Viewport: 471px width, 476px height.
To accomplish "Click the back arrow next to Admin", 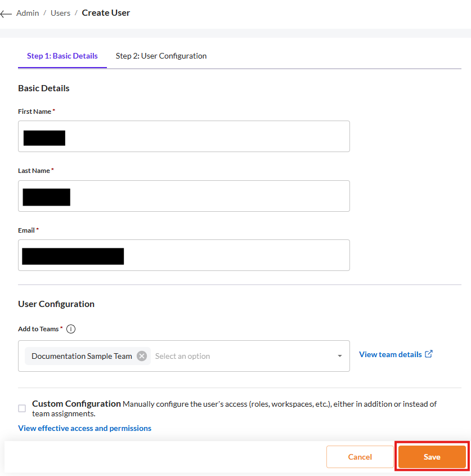I will pos(6,14).
